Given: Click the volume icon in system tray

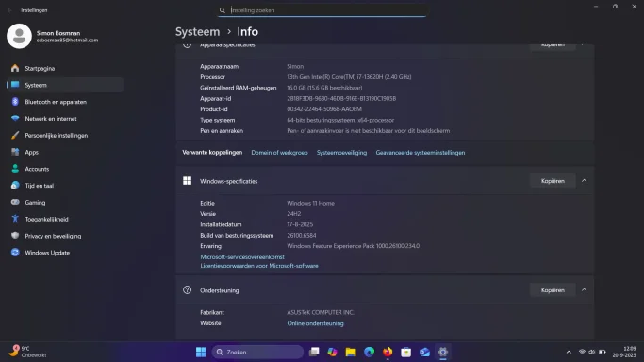Looking at the screenshot, I should pos(592,353).
